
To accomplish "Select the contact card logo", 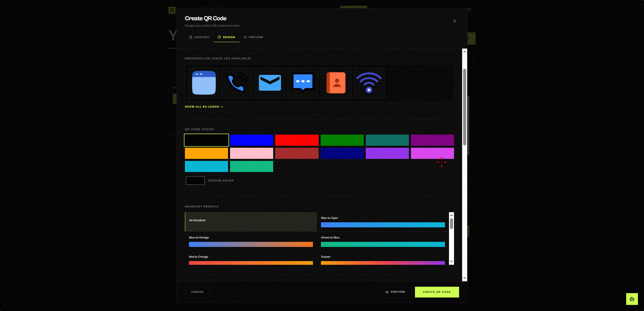I will pos(335,83).
